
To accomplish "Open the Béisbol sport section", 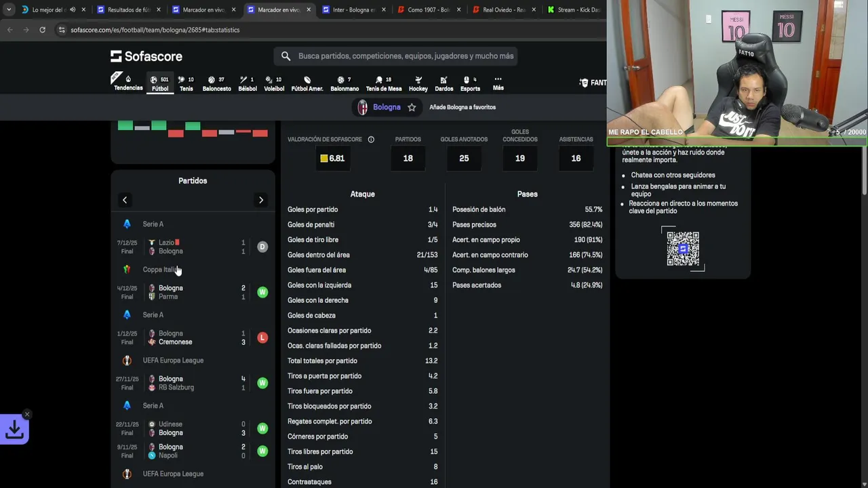I will [248, 83].
